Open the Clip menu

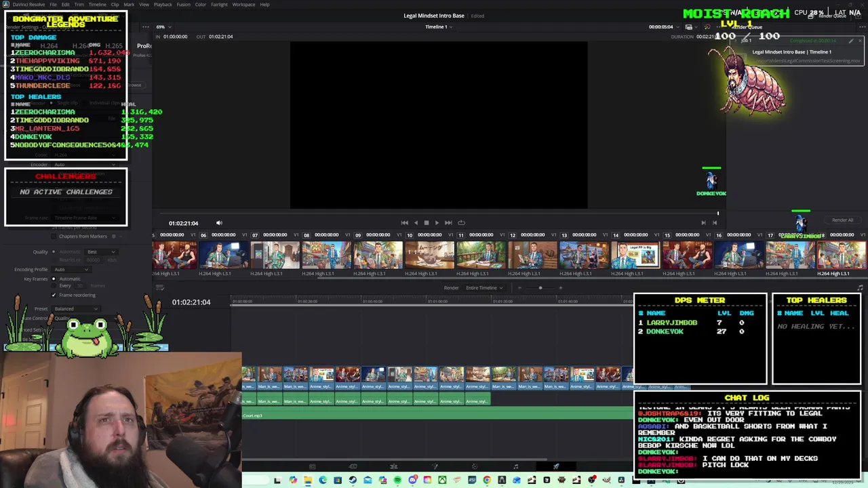[115, 5]
